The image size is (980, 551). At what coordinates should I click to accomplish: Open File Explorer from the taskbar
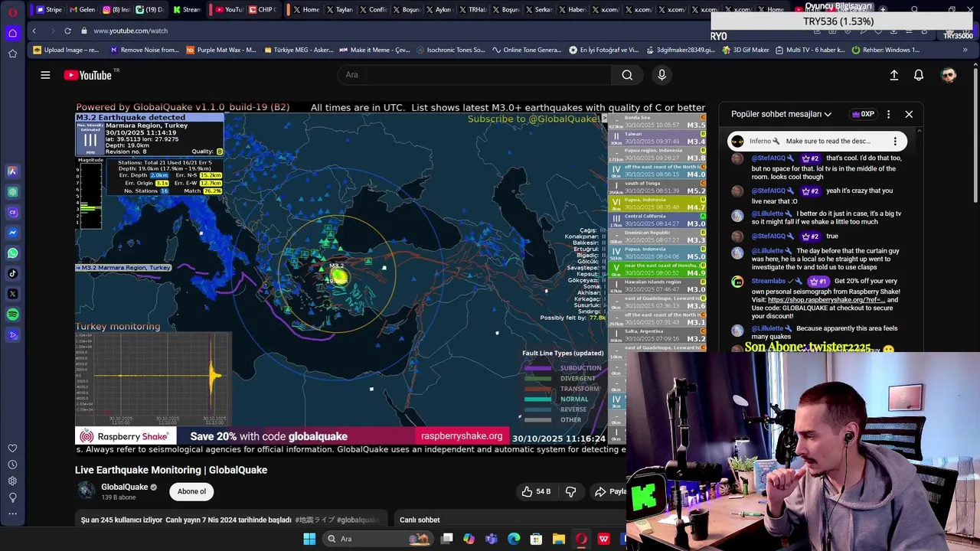click(559, 539)
